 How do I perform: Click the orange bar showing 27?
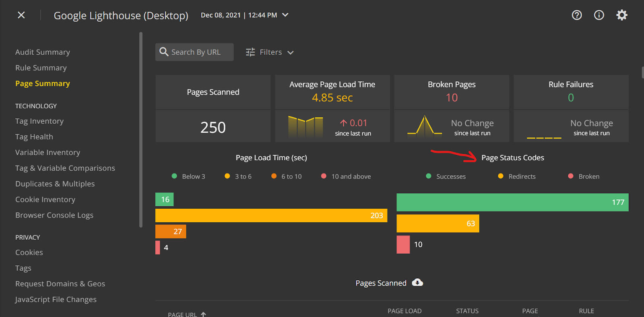[171, 232]
